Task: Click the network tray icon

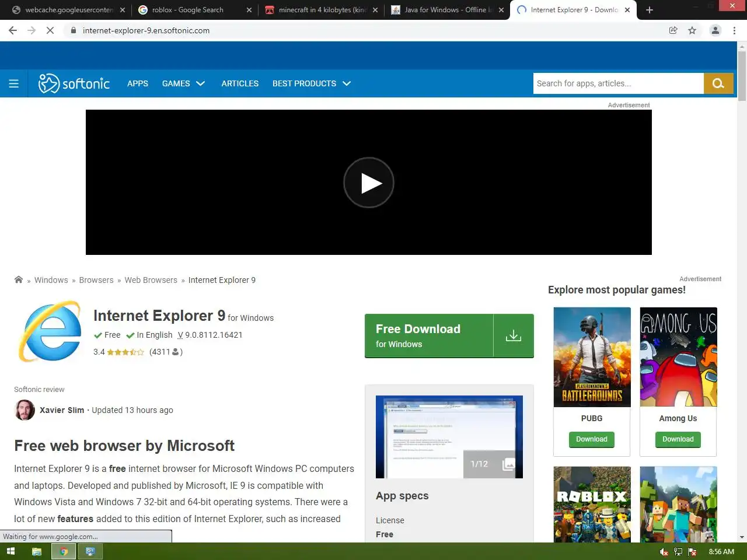Action: coord(678,552)
